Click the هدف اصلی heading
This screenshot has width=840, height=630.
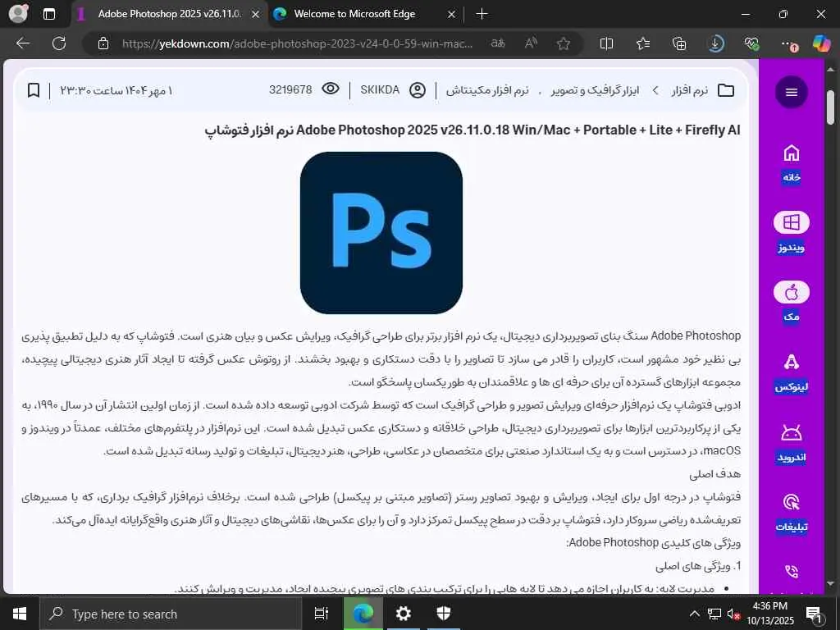click(x=714, y=473)
